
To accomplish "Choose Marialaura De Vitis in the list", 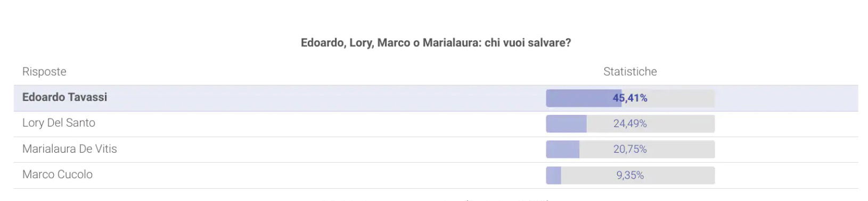I will pos(70,149).
